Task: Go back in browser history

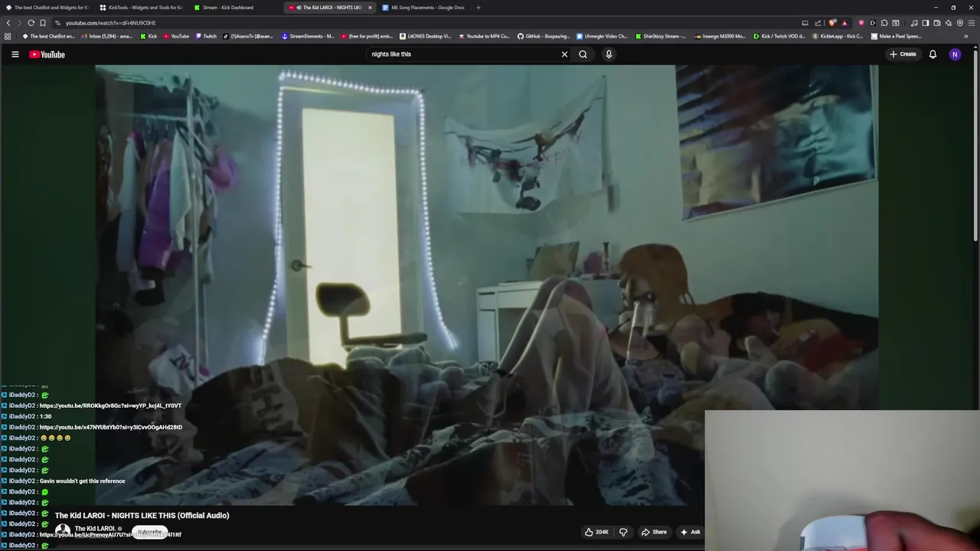Action: 8,23
